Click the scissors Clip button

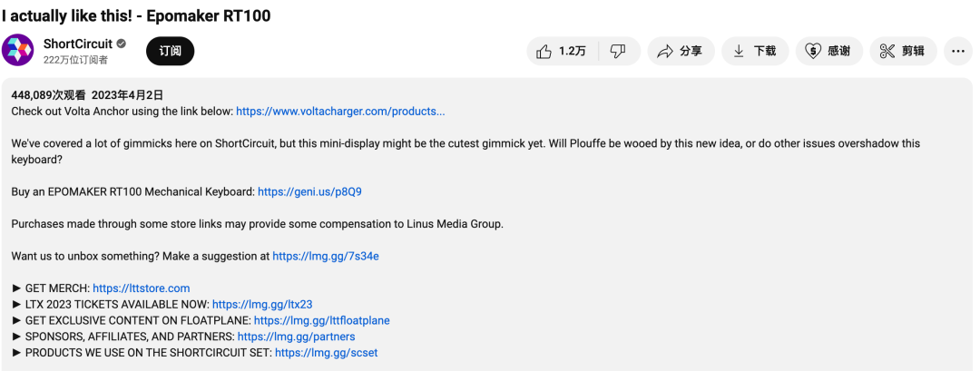click(x=902, y=52)
